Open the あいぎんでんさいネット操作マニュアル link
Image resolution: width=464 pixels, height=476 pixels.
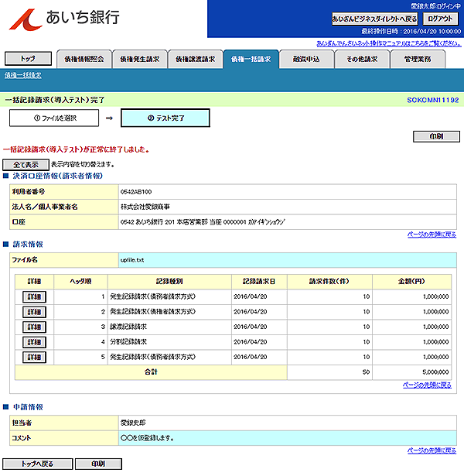(x=389, y=43)
